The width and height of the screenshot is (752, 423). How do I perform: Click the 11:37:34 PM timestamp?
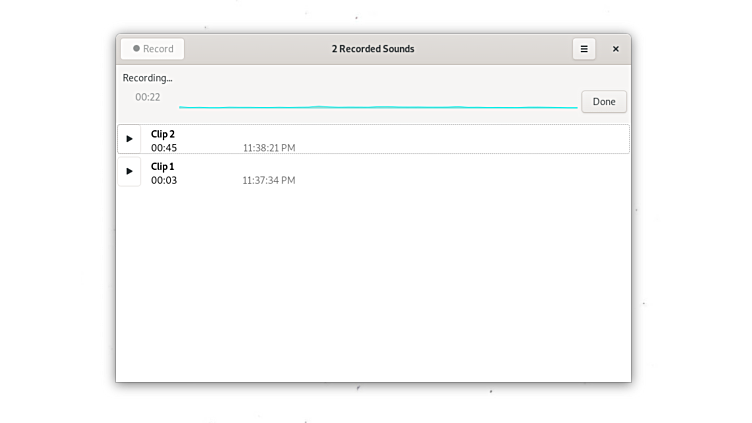[x=269, y=180]
